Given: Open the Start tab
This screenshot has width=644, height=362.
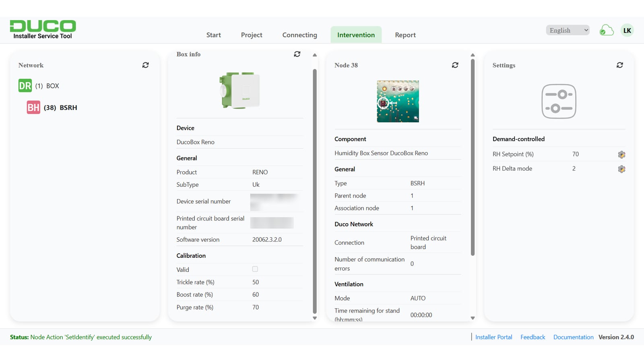Looking at the screenshot, I should pos(214,35).
